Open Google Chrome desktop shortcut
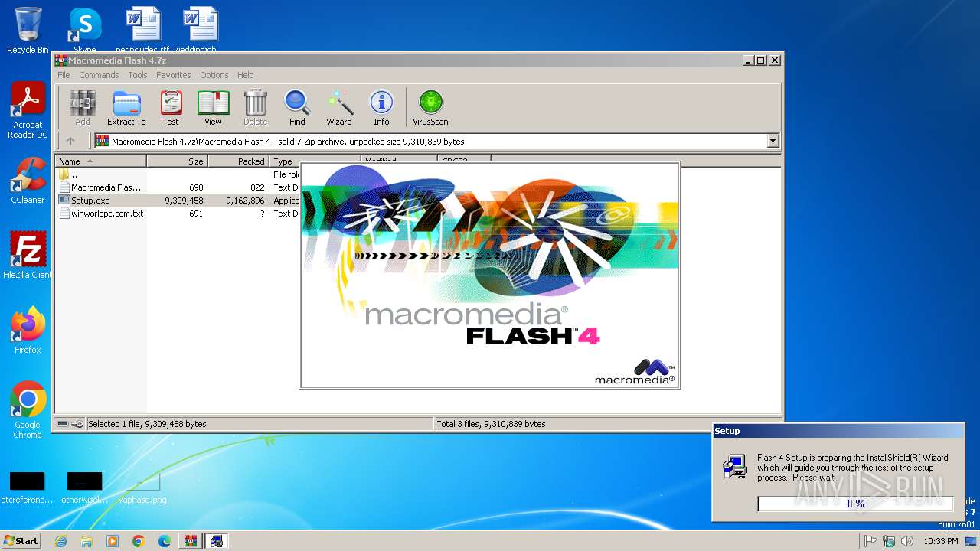Screen dimensions: 980x551 click(x=28, y=410)
